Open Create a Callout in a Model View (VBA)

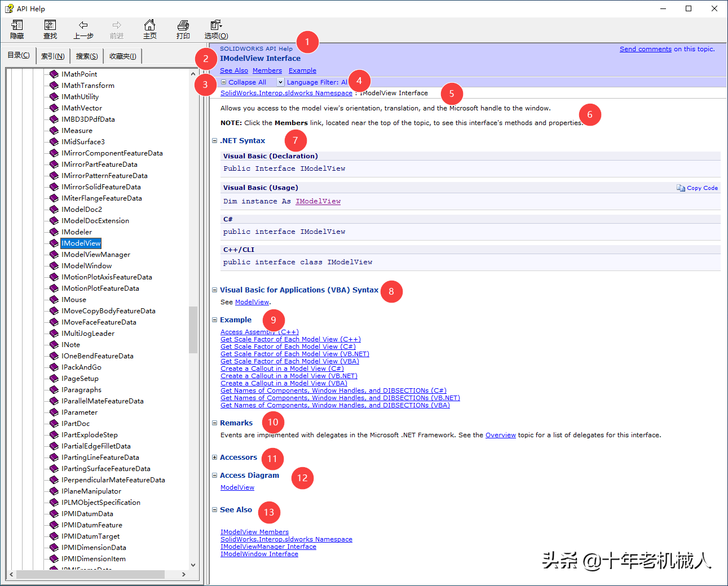pos(284,384)
